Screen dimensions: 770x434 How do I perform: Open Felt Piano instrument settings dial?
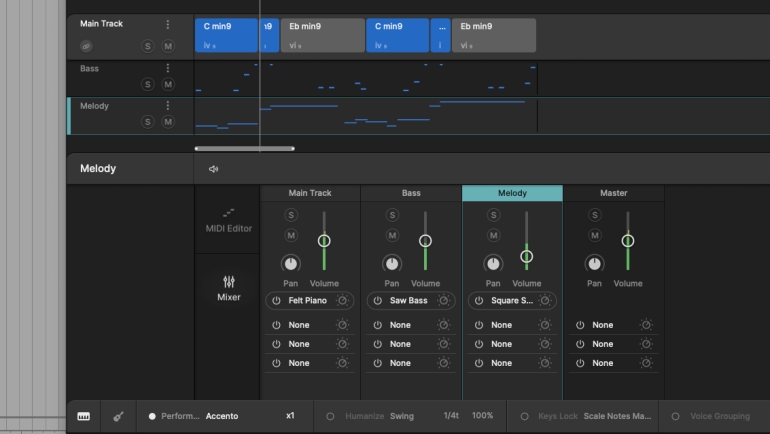pos(342,300)
